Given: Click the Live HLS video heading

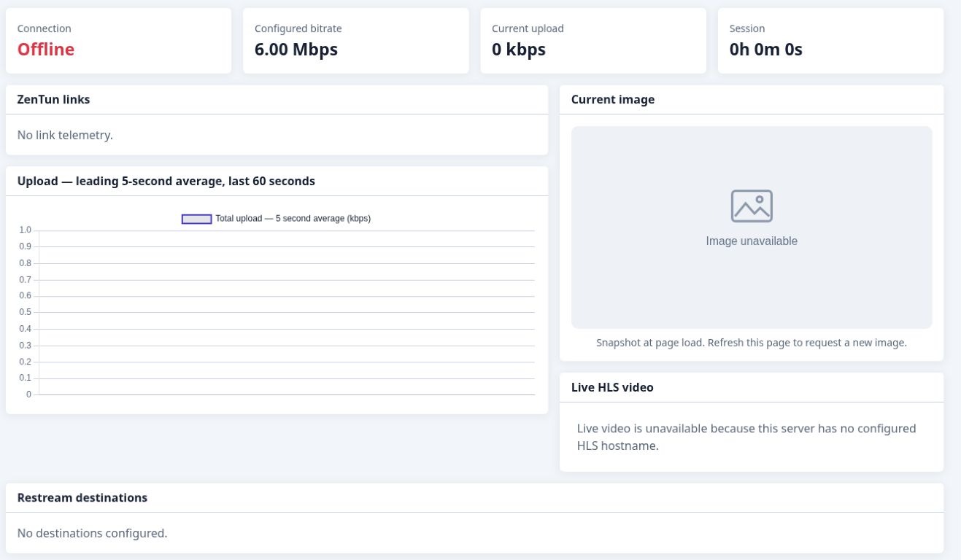Looking at the screenshot, I should click(612, 387).
